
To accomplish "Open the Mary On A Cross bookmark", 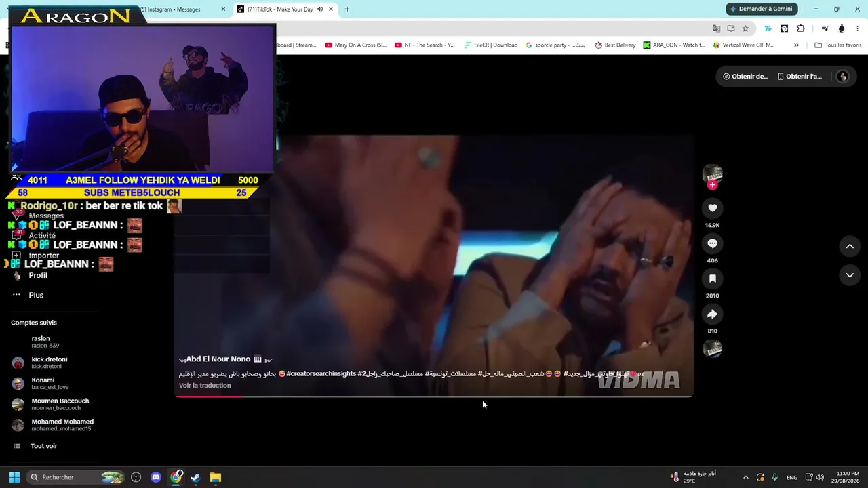I will [x=355, y=45].
